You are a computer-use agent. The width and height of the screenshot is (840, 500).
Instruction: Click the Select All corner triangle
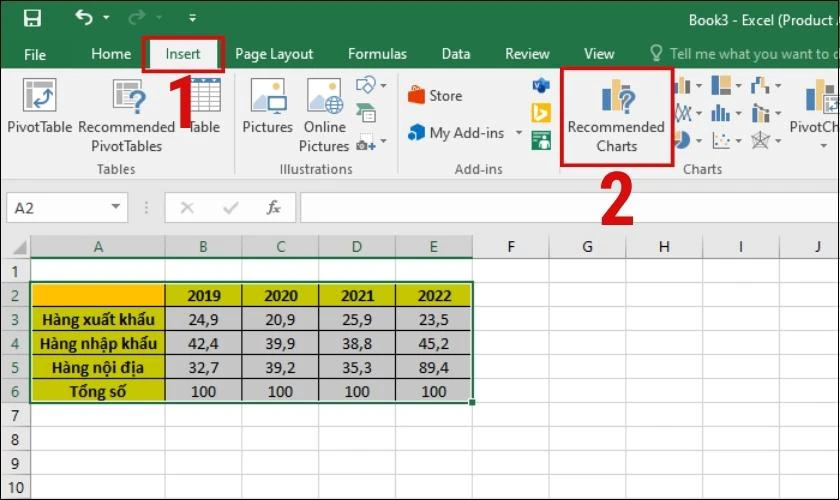[19, 247]
